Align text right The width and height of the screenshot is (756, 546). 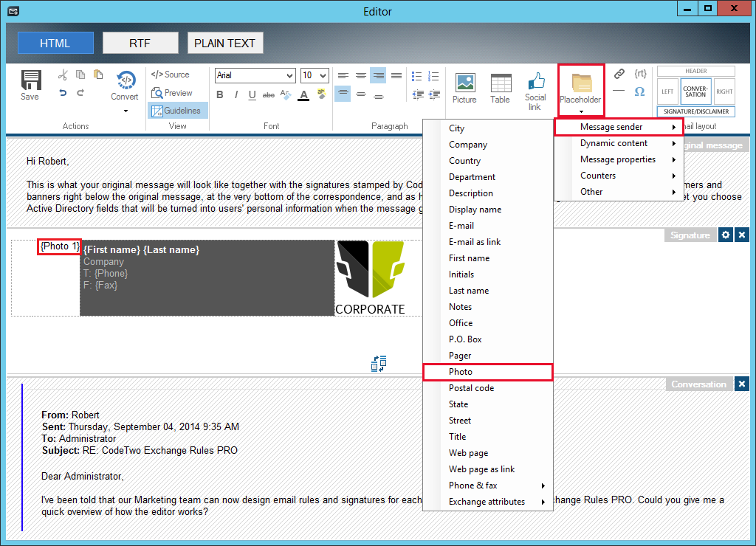379,76
